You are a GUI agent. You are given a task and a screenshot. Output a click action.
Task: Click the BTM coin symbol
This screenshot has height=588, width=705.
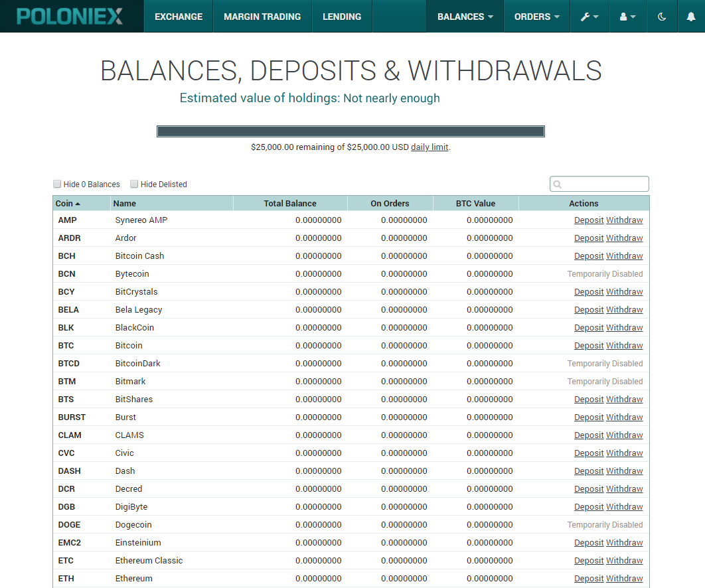pos(67,381)
